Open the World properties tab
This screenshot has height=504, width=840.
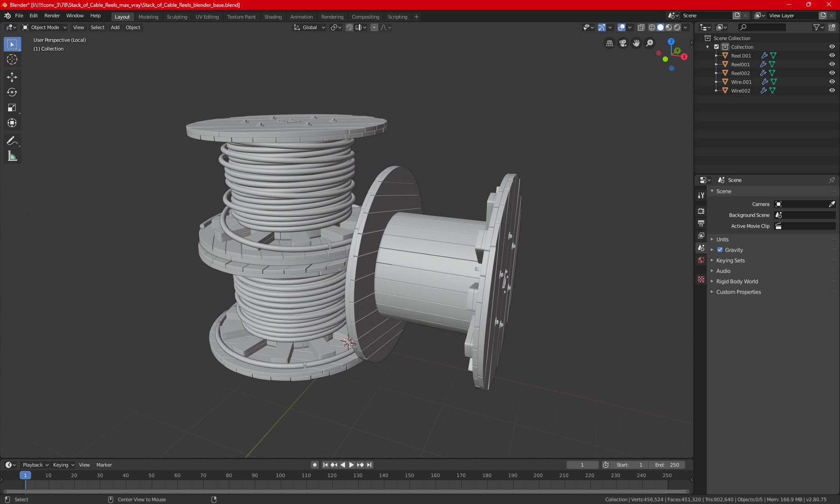tap(701, 260)
